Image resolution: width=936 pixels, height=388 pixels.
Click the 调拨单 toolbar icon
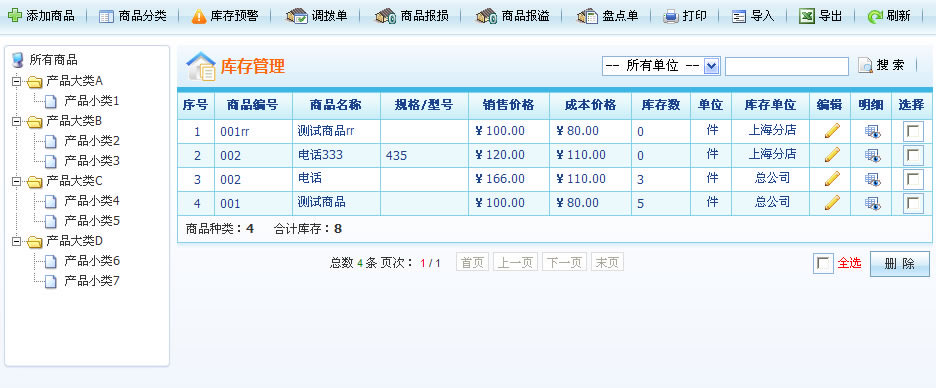[296, 16]
